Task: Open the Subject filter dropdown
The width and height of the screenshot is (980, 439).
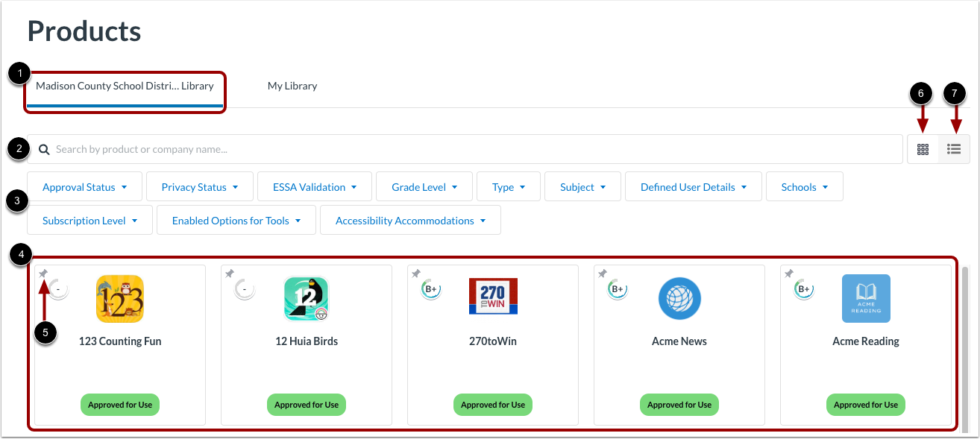Action: point(583,186)
